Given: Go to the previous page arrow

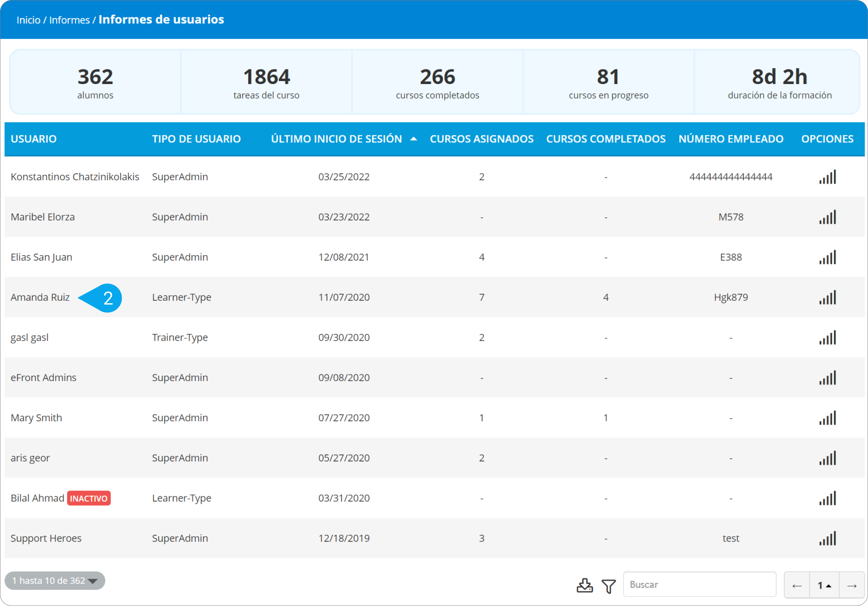Looking at the screenshot, I should click(x=797, y=585).
